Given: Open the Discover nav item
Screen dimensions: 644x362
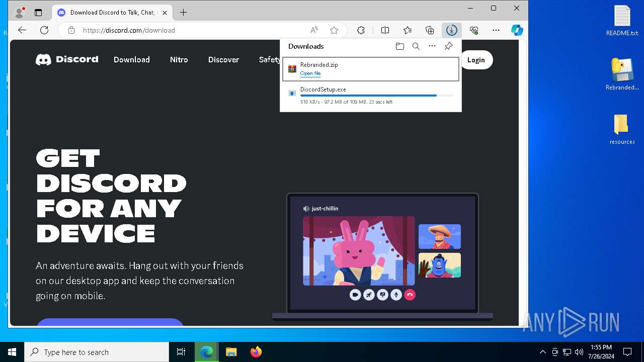Looking at the screenshot, I should pyautogui.click(x=223, y=59).
